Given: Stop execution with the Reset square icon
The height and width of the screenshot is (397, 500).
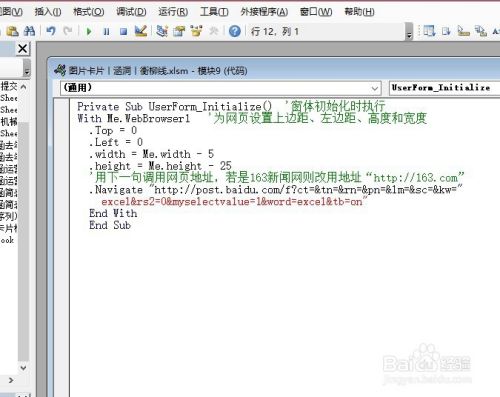Looking at the screenshot, I should (124, 32).
